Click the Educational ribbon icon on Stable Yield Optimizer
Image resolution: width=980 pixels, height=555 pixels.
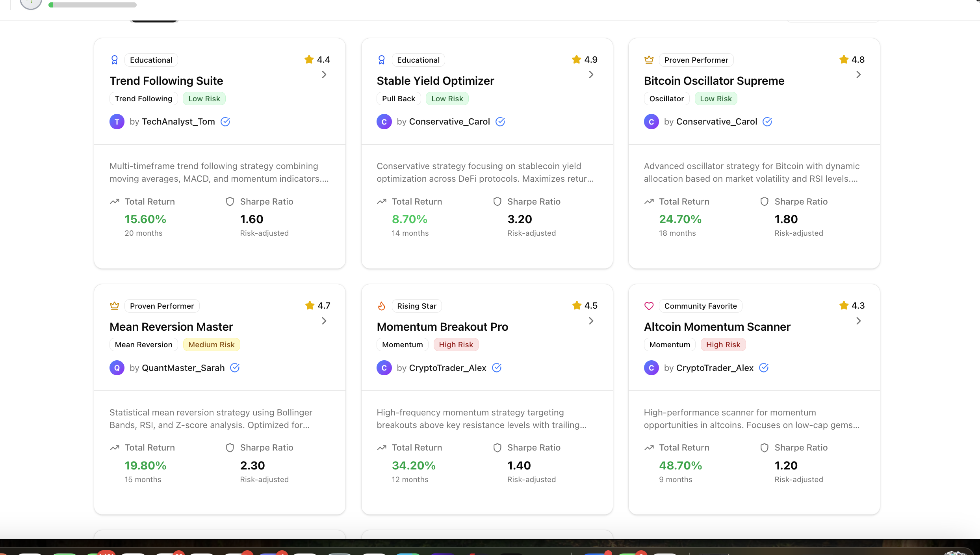tap(381, 60)
